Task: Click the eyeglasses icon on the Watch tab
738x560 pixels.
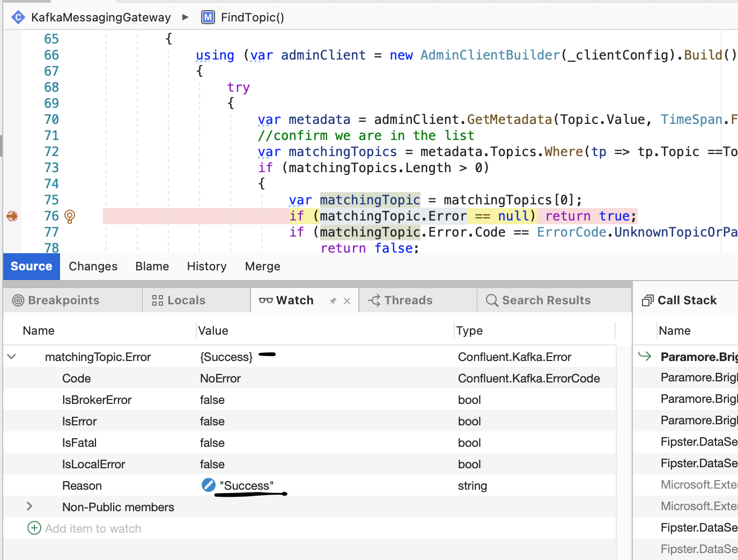Action: click(x=266, y=300)
